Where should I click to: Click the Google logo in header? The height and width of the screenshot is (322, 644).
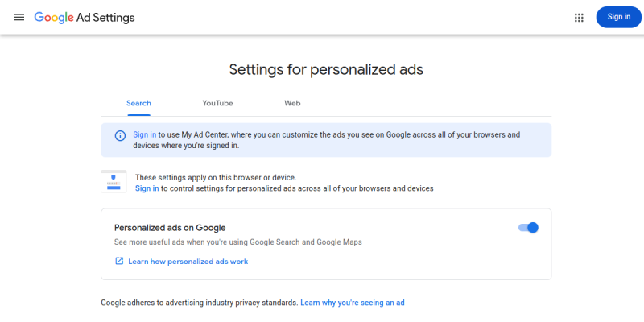(x=54, y=18)
